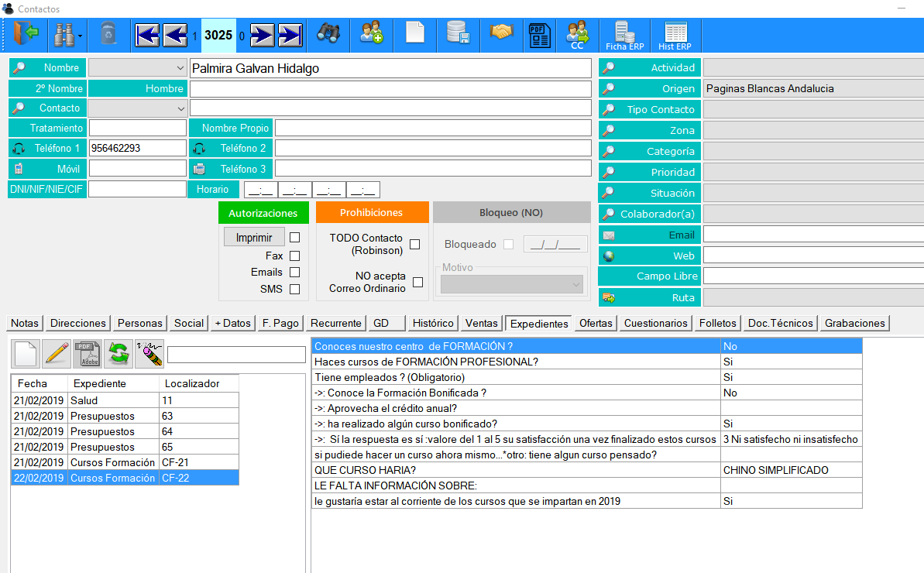924x573 pixels.
Task: Jump to the first contact record
Action: point(146,36)
